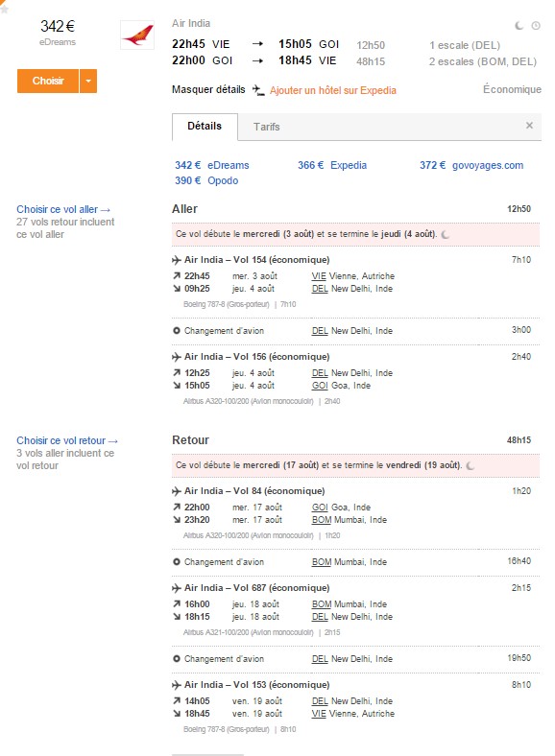Open the 342 € eDreams price link
This screenshot has width=555, height=756.
click(x=212, y=165)
